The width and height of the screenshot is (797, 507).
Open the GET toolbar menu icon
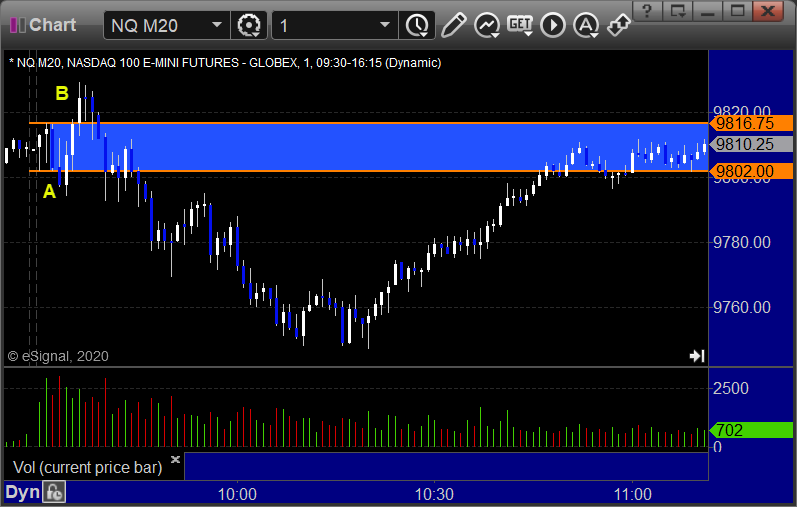[519, 25]
